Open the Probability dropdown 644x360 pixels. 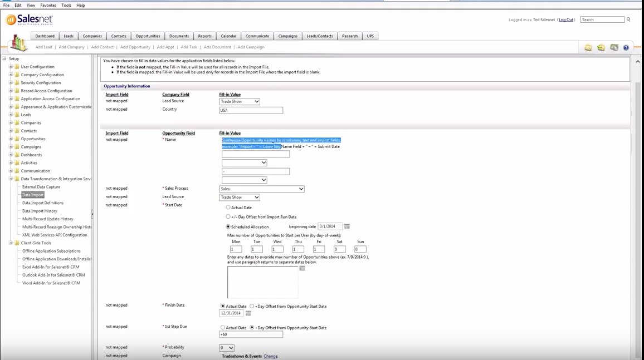227,348
